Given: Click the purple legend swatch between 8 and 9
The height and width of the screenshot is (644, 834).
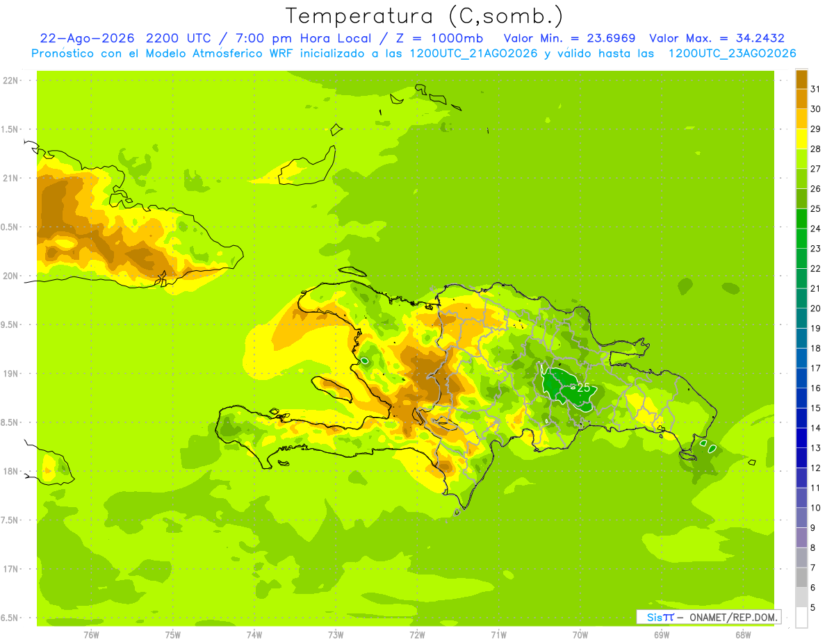Looking at the screenshot, I should click(801, 538).
